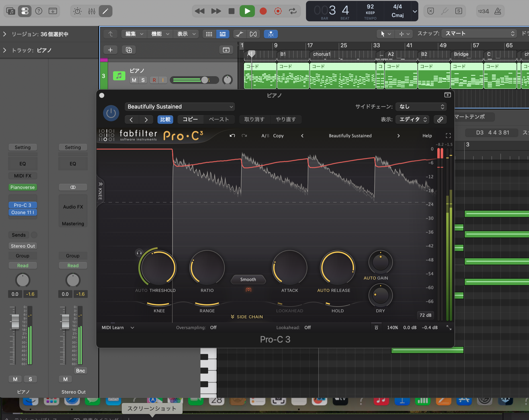Image resolution: width=529 pixels, height=420 pixels.
Task: Open Pianoverse instrument slot
Action: click(23, 187)
